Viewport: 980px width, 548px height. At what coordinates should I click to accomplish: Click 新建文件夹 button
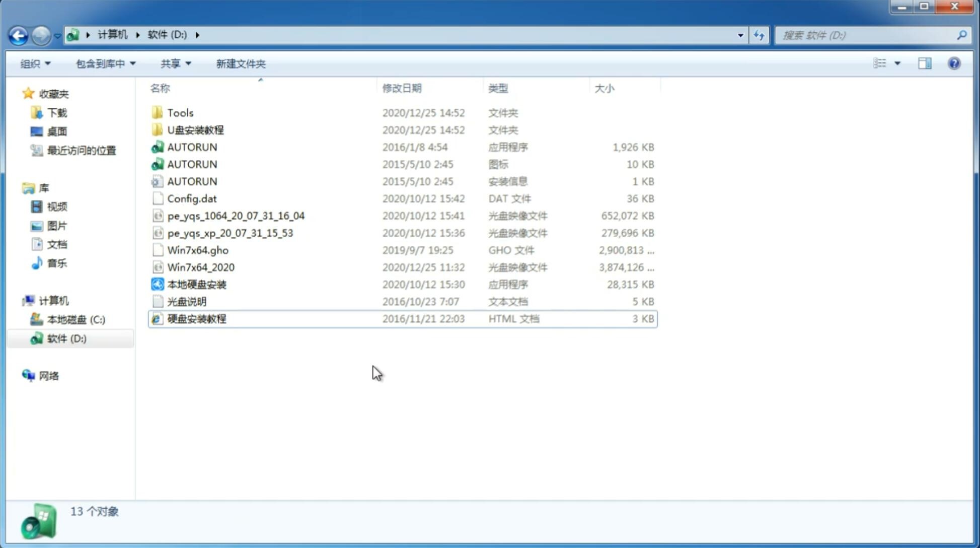point(240,63)
